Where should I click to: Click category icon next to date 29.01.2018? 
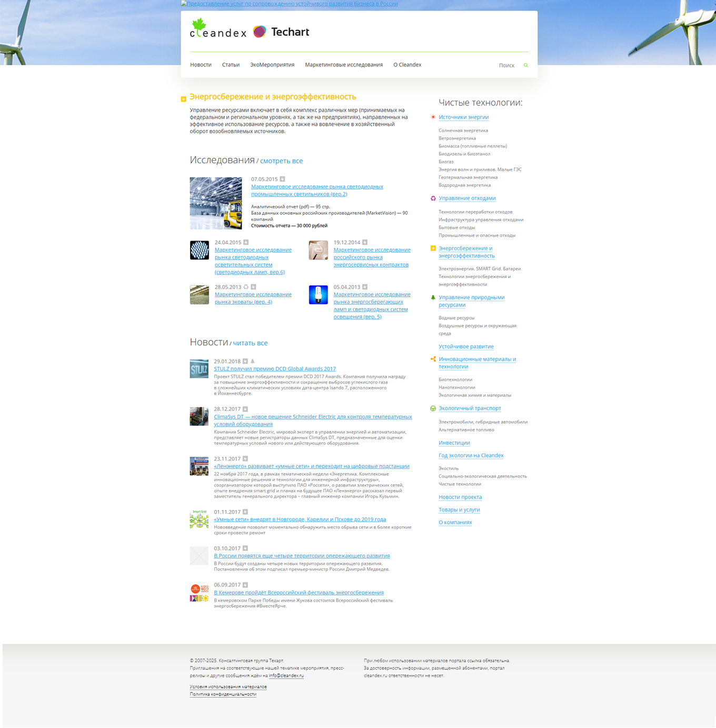[x=245, y=361]
